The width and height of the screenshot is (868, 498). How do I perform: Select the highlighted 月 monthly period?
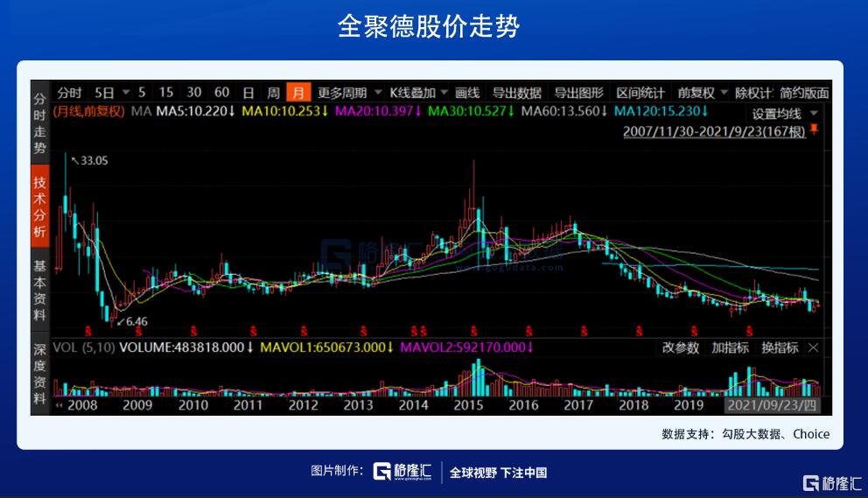pos(298,92)
